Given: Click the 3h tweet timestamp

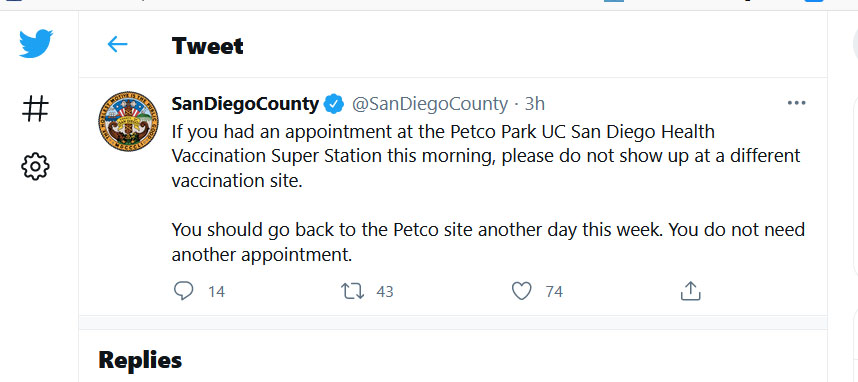Looking at the screenshot, I should point(535,103).
